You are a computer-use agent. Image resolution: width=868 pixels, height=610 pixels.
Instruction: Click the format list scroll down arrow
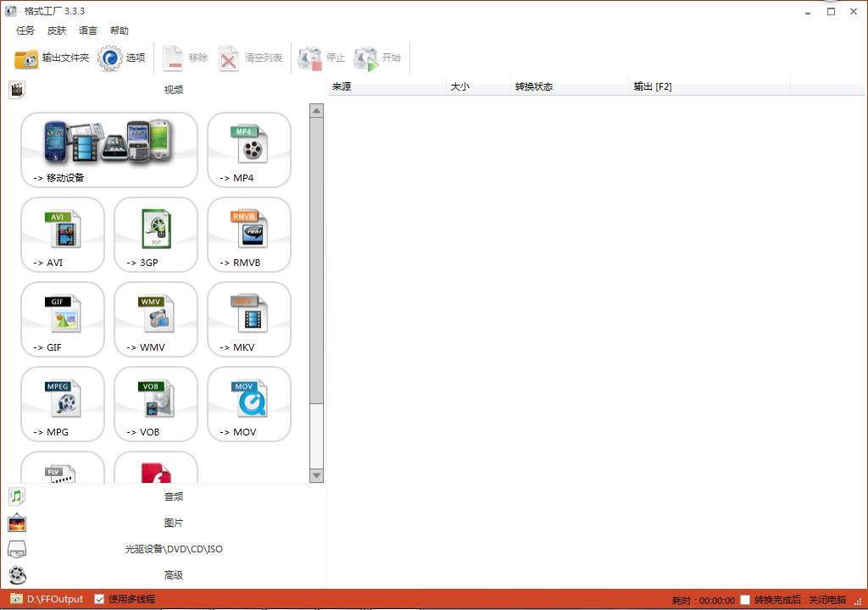(316, 476)
